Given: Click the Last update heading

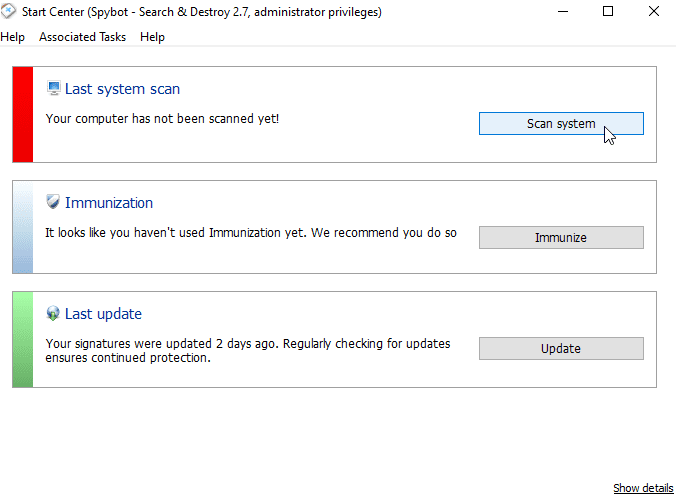Looking at the screenshot, I should tap(103, 314).
